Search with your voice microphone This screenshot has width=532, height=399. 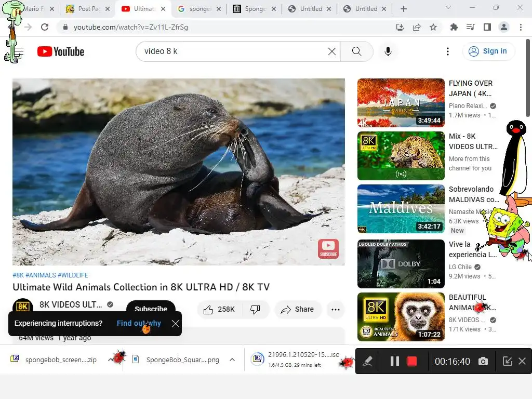pos(388,51)
